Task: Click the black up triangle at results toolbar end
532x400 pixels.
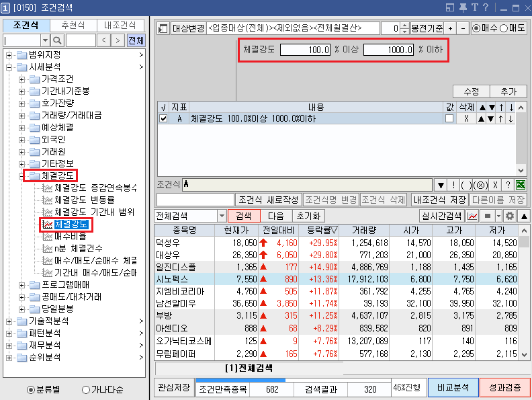Action: pos(524,216)
